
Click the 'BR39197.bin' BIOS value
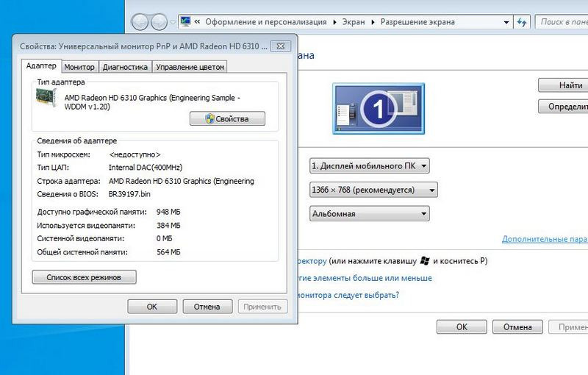pos(129,194)
